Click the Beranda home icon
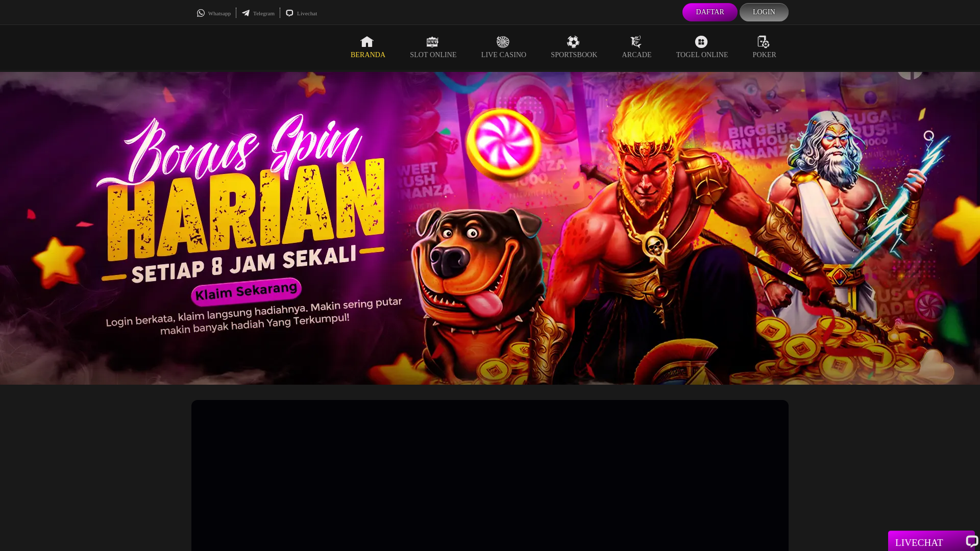The image size is (980, 551). [x=367, y=42]
